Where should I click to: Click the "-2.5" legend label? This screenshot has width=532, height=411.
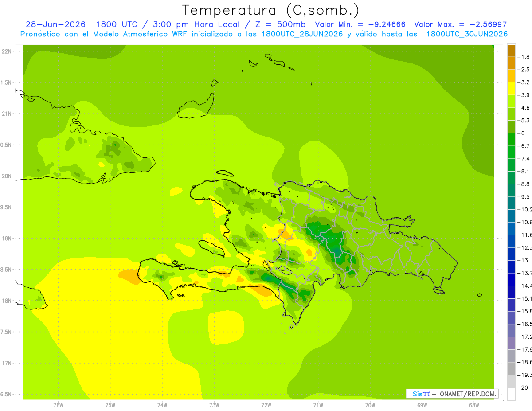coord(524,70)
